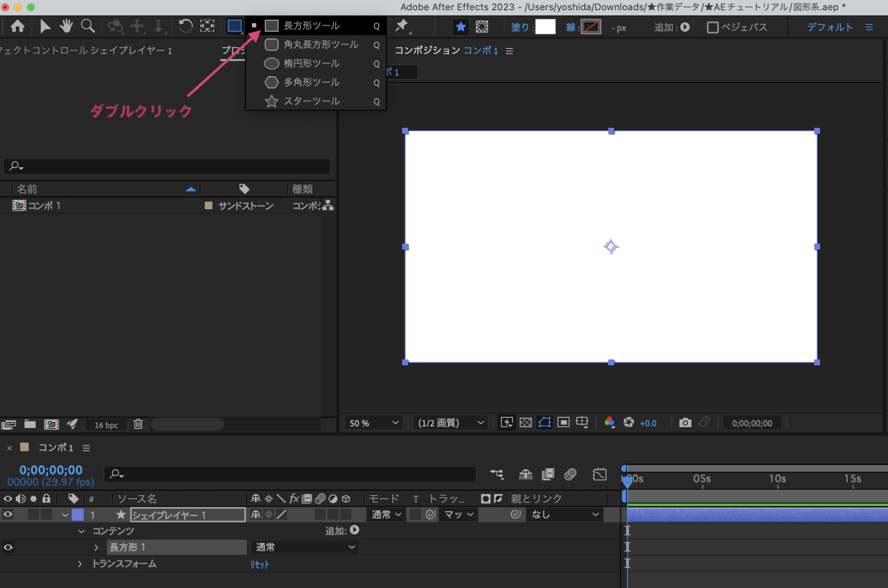The width and height of the screenshot is (888, 588).
Task: Click the snapshot camera icon
Action: click(x=684, y=422)
